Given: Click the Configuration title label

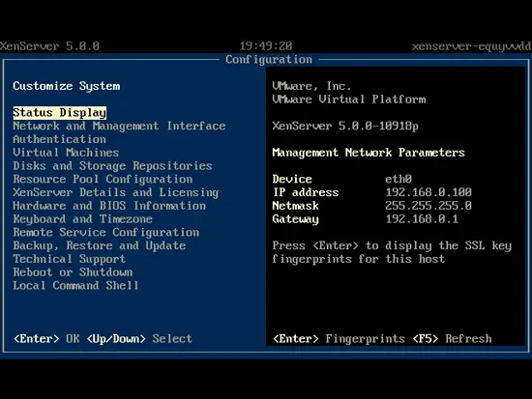Looking at the screenshot, I should (269, 60).
